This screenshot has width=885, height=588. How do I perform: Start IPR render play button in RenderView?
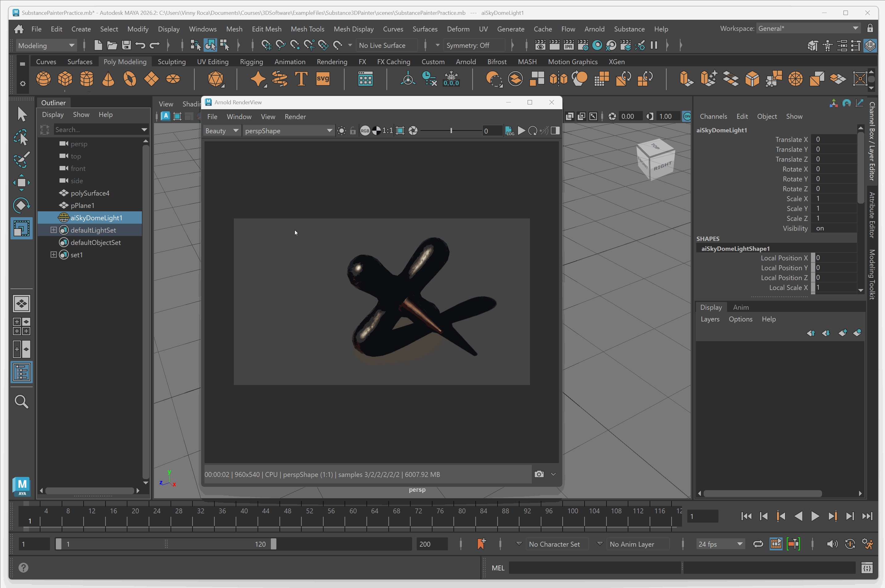[x=521, y=130]
